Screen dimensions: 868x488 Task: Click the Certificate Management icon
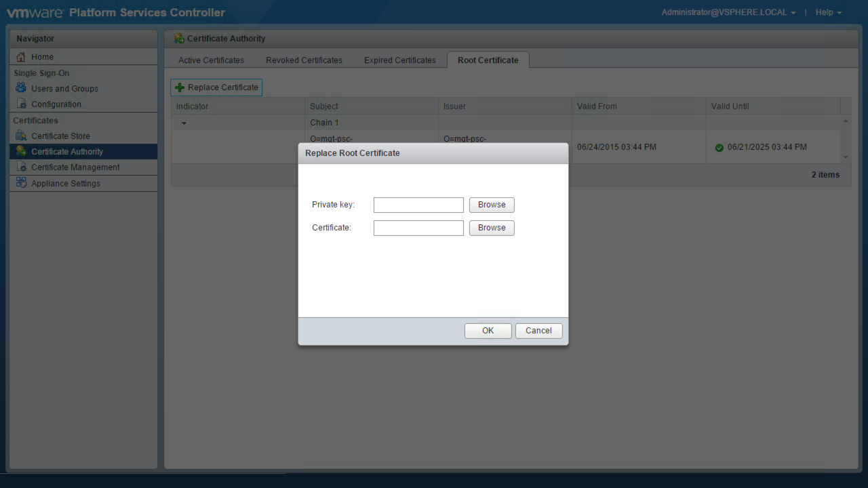21,167
